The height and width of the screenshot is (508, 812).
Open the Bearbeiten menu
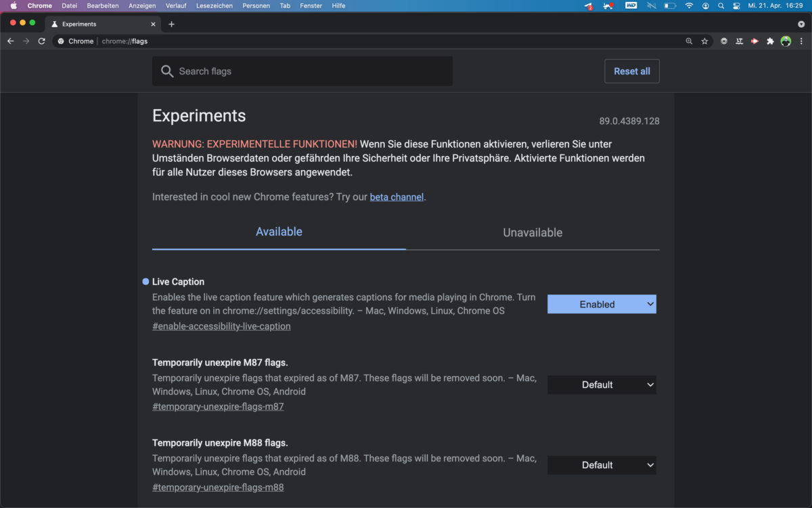[x=103, y=5]
